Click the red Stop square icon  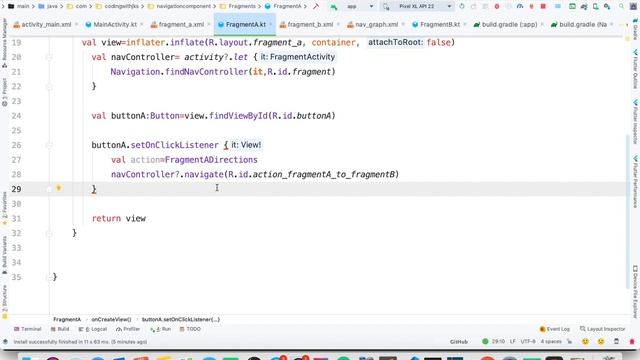pyautogui.click(x=543, y=7)
